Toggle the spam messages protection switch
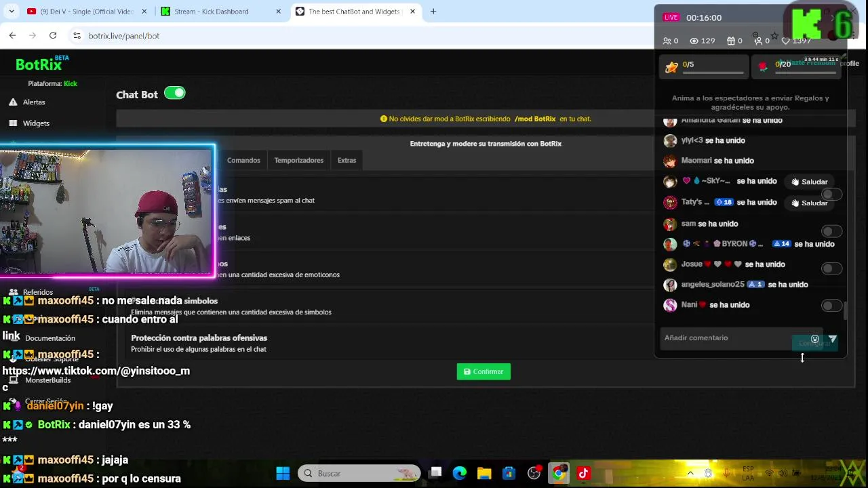This screenshot has width=868, height=488. 832,195
